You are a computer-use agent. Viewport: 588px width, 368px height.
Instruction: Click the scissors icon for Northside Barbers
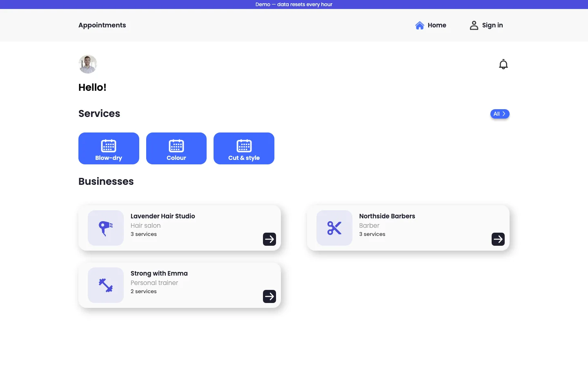pos(334,228)
